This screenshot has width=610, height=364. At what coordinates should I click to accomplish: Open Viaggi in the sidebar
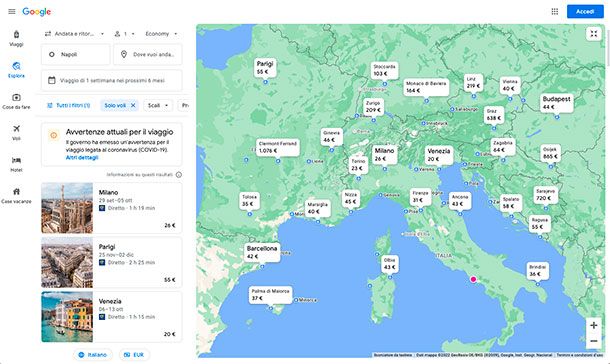tap(16, 38)
